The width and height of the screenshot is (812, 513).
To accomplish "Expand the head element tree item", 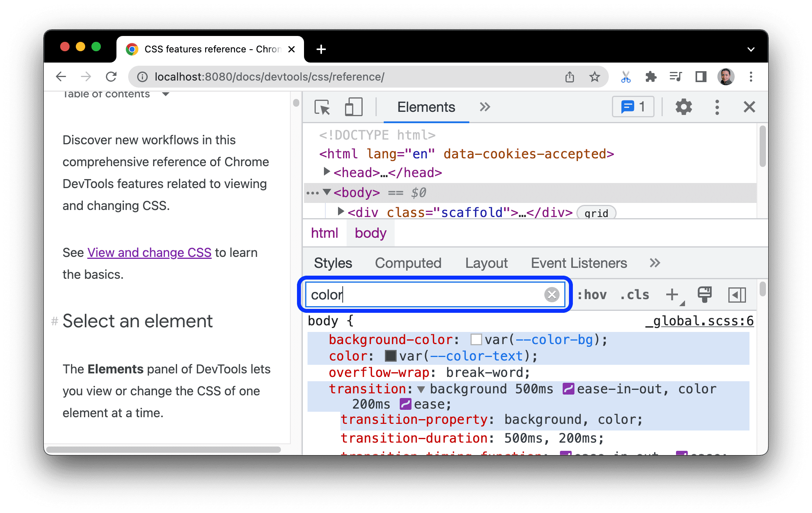I will [x=322, y=172].
